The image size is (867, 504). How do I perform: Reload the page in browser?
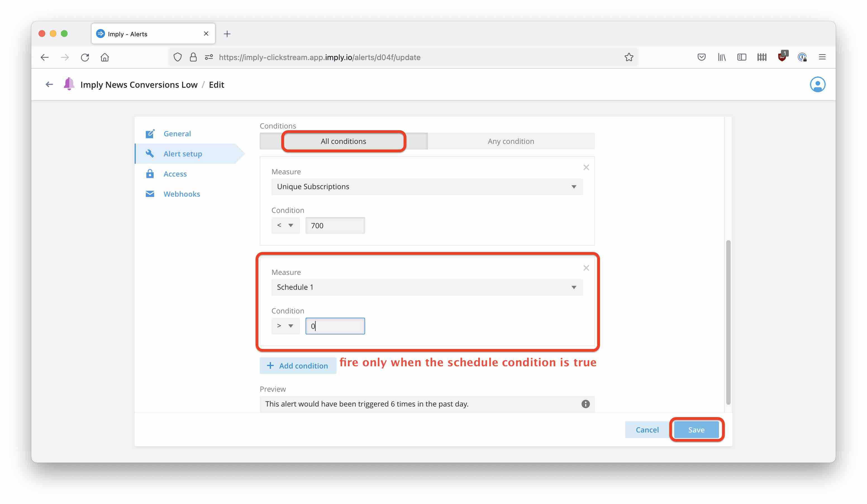tap(85, 57)
